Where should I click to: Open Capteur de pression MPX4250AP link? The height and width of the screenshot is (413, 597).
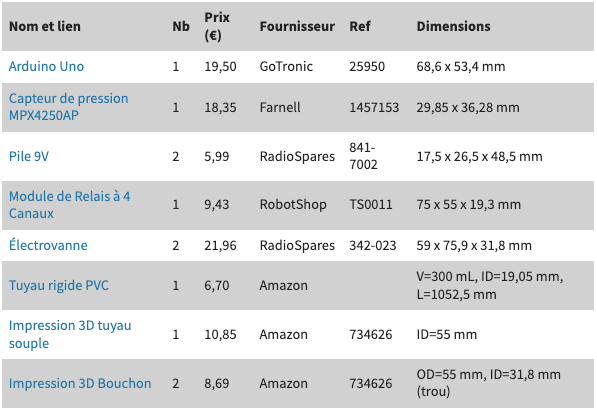coord(69,107)
